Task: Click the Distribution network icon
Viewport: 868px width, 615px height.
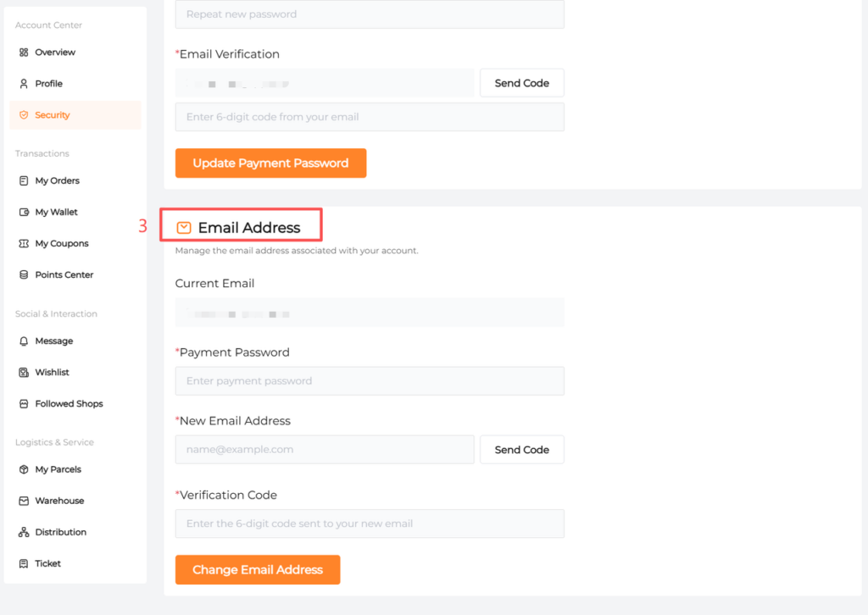Action: click(24, 533)
